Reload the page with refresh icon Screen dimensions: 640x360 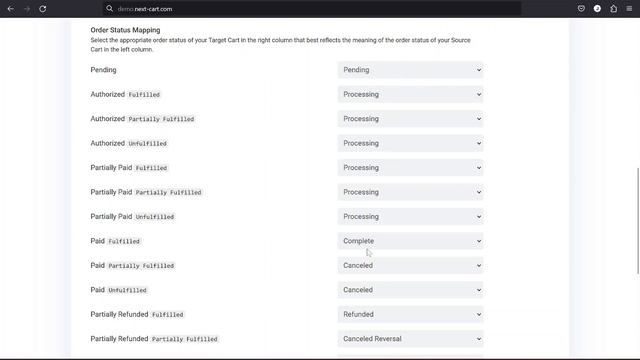coord(42,9)
